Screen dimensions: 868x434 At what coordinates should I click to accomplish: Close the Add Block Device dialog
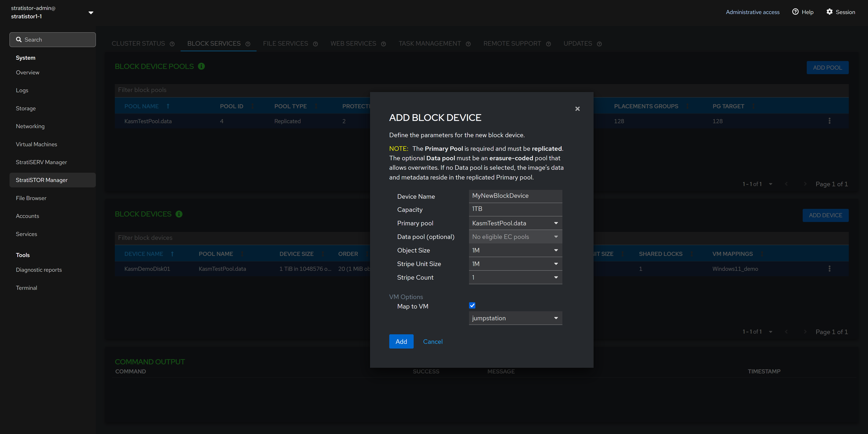(577, 108)
